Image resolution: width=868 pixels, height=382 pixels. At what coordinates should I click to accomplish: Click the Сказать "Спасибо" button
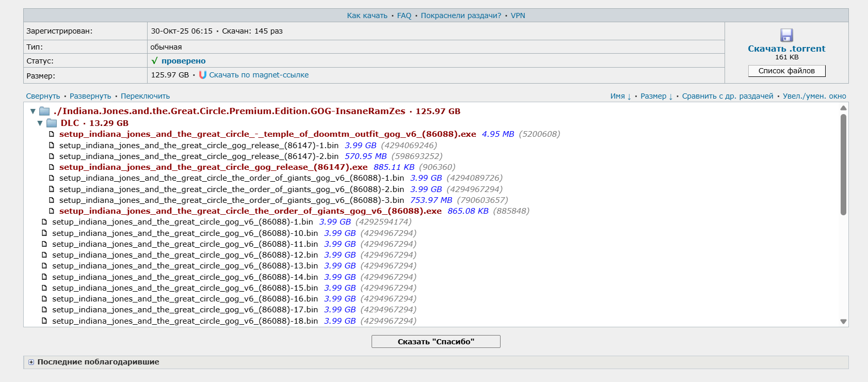coord(436,342)
